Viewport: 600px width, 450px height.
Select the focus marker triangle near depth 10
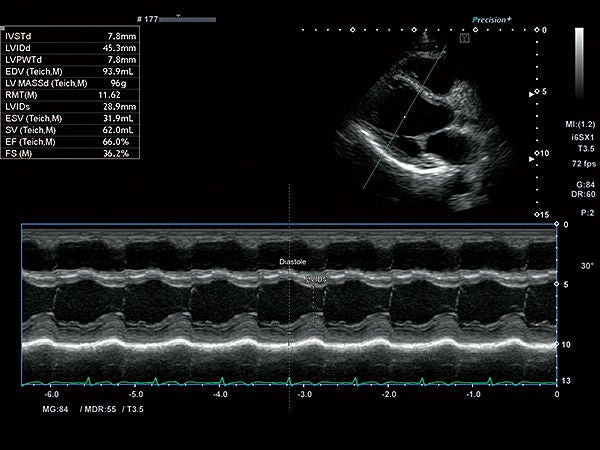(531, 159)
